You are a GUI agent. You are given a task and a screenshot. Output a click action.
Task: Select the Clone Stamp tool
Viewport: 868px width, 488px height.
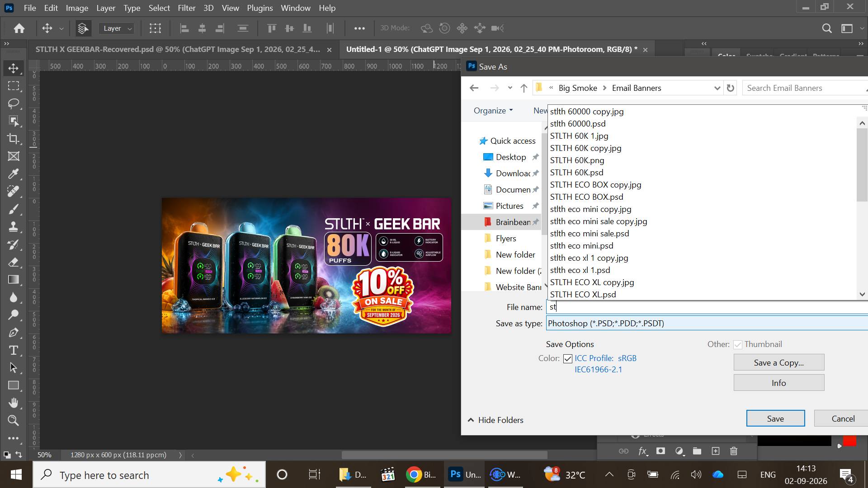pos(14,227)
